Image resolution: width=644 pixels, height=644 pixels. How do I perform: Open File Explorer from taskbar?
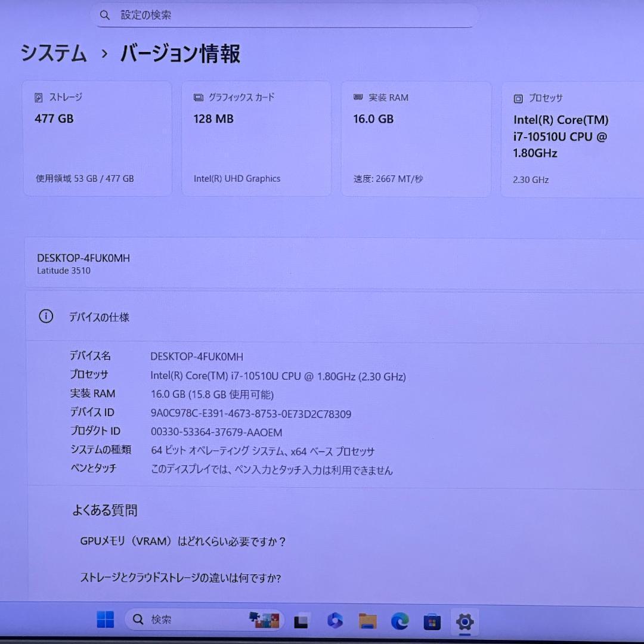[367, 621]
